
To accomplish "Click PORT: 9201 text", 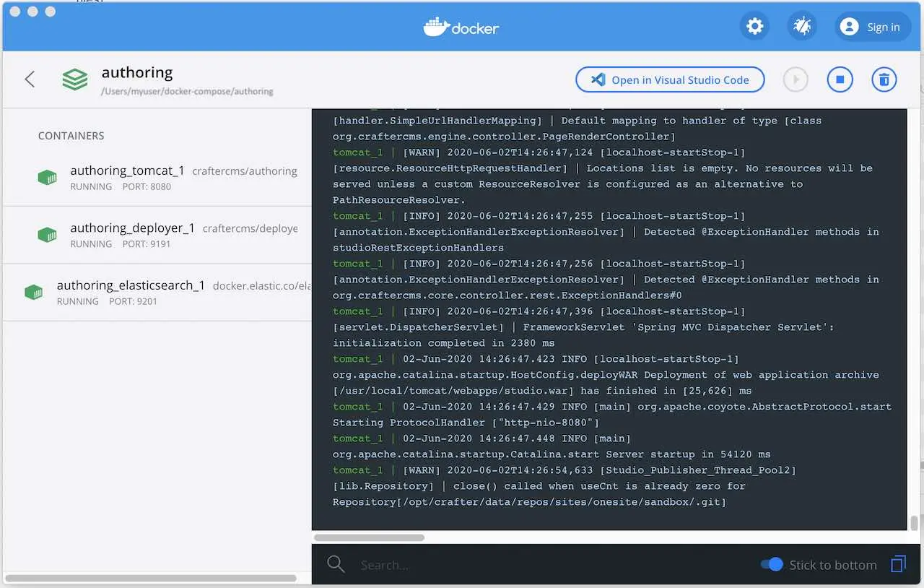I will [x=133, y=301].
